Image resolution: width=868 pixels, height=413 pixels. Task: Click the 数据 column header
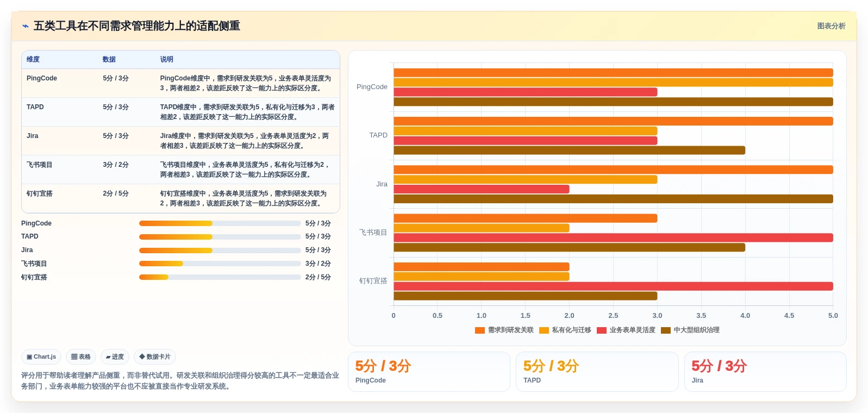click(109, 59)
